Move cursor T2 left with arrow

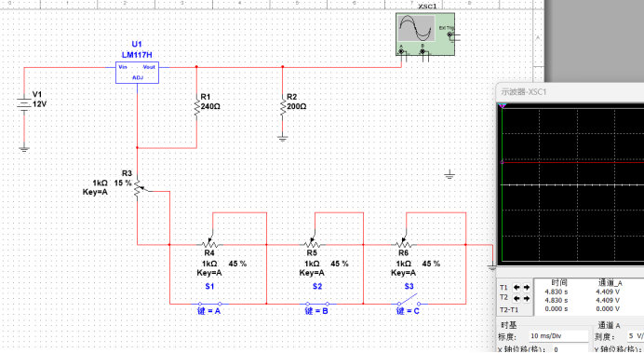[517, 298]
